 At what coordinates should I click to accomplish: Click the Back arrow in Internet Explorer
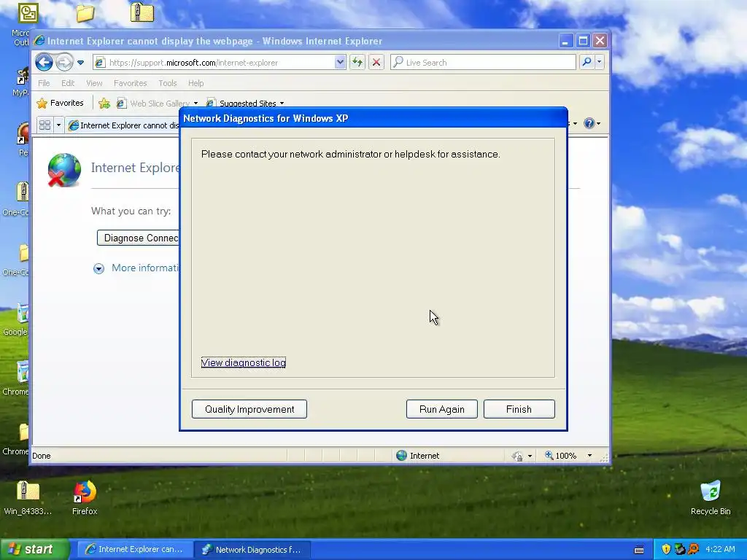[44, 62]
